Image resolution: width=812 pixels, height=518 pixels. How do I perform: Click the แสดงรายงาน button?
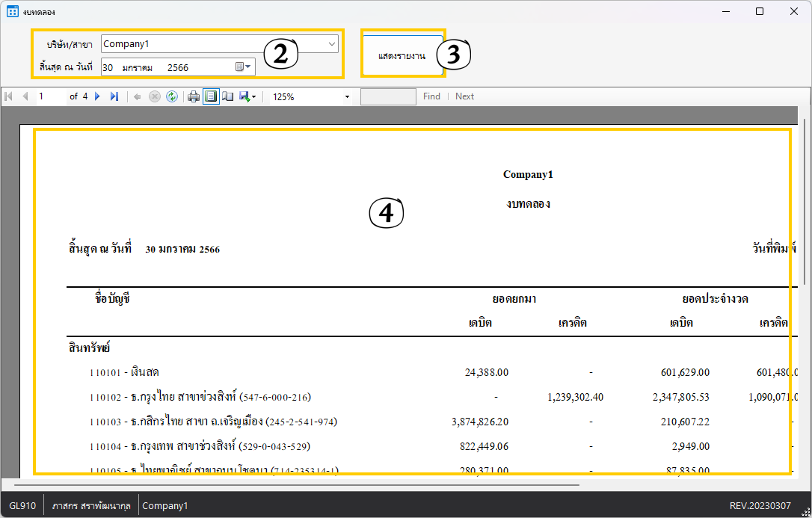(402, 55)
